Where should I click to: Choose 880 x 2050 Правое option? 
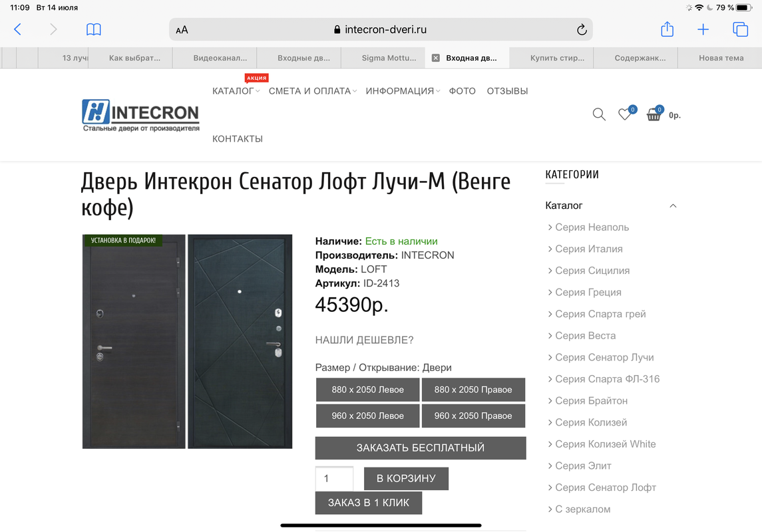[473, 390]
